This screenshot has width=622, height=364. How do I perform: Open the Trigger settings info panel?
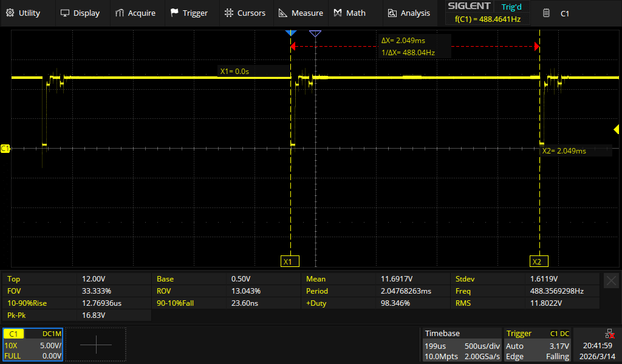tap(538, 345)
